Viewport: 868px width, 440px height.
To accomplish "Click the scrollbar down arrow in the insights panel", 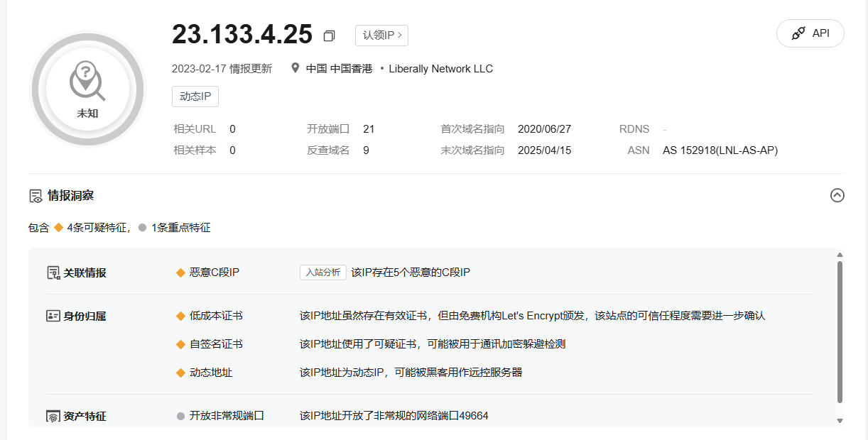I will click(x=840, y=421).
